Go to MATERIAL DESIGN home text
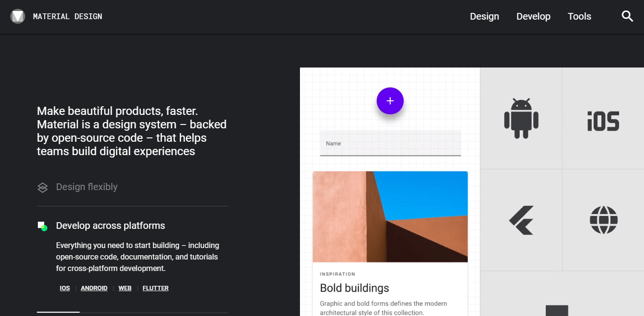 click(x=68, y=16)
